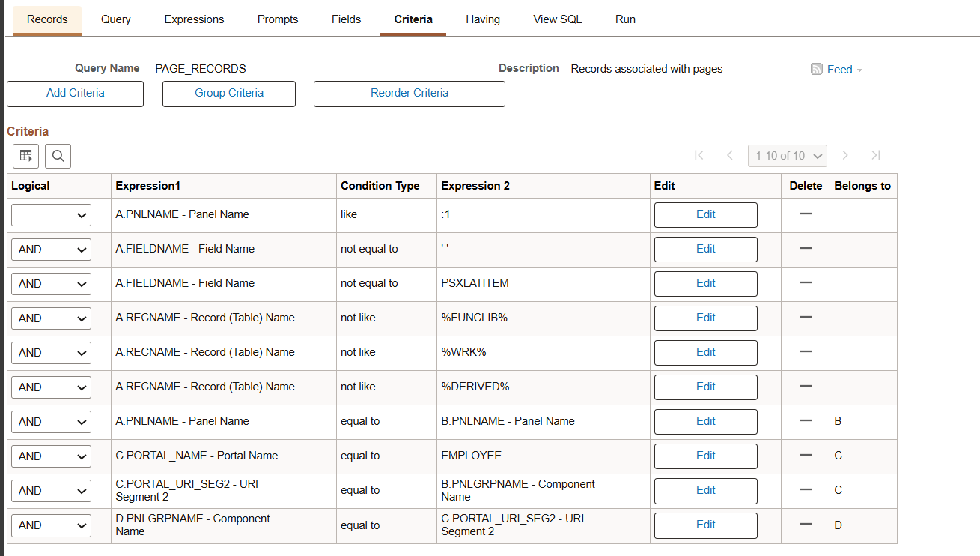The image size is (980, 556).
Task: Click the next page arrow icon
Action: click(x=845, y=155)
